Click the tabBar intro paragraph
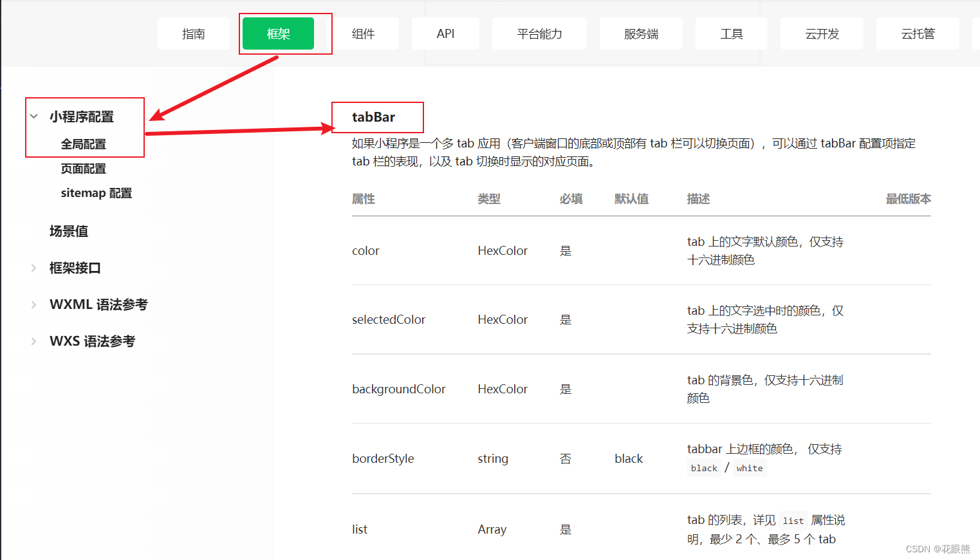This screenshot has width=980, height=560. 634,153
